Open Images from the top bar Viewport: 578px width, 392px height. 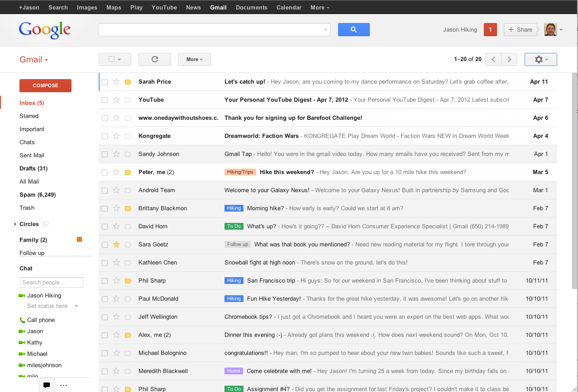pyautogui.click(x=87, y=7)
